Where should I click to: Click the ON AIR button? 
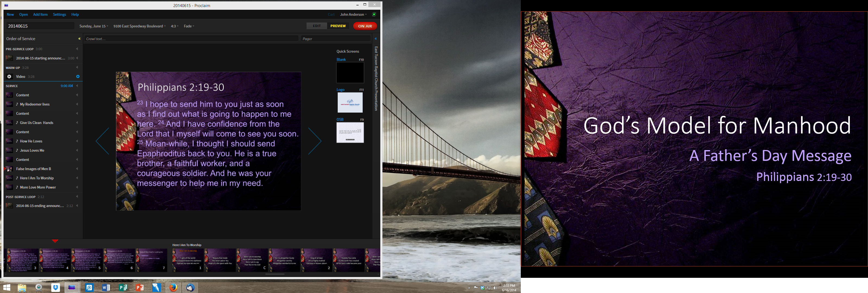(365, 26)
